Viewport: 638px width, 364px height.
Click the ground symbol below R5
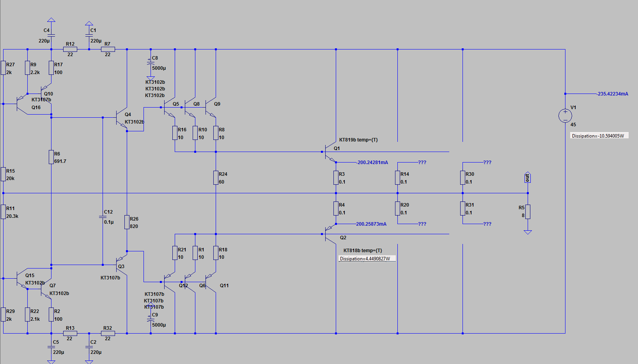click(528, 232)
